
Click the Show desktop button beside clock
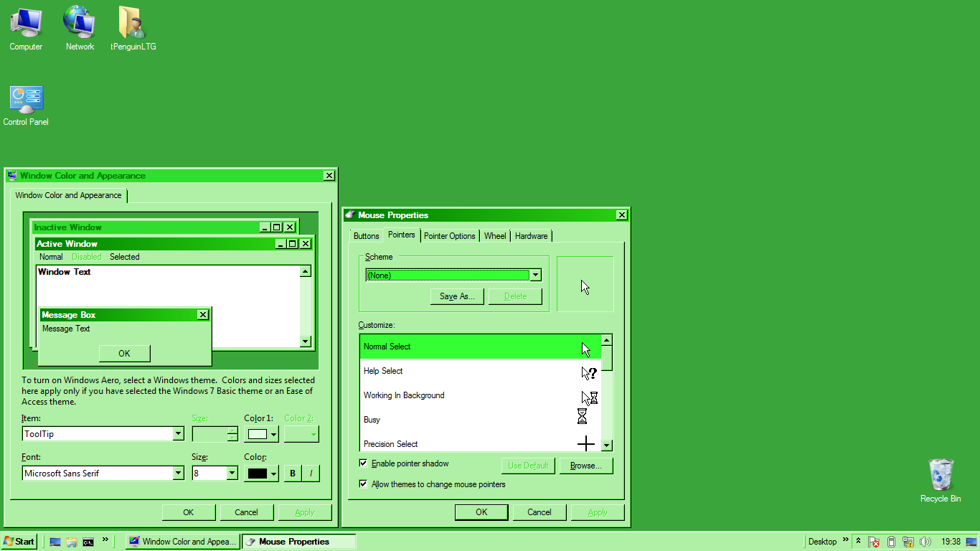tap(972, 542)
